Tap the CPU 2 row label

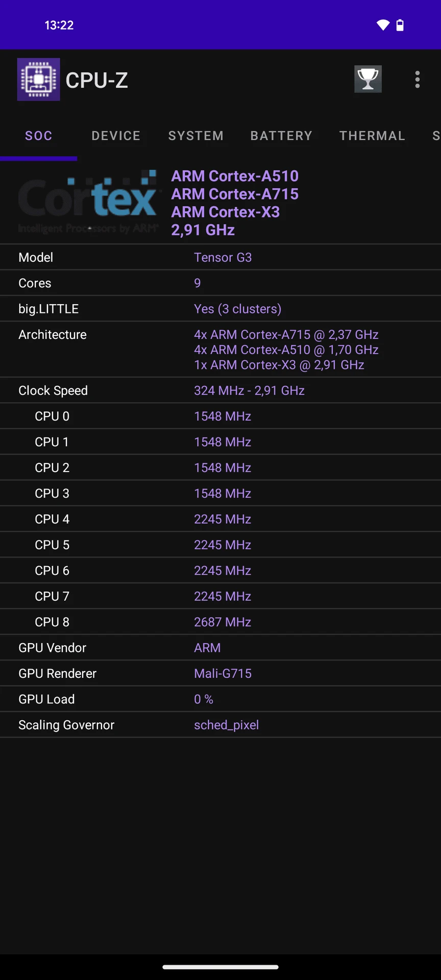52,468
